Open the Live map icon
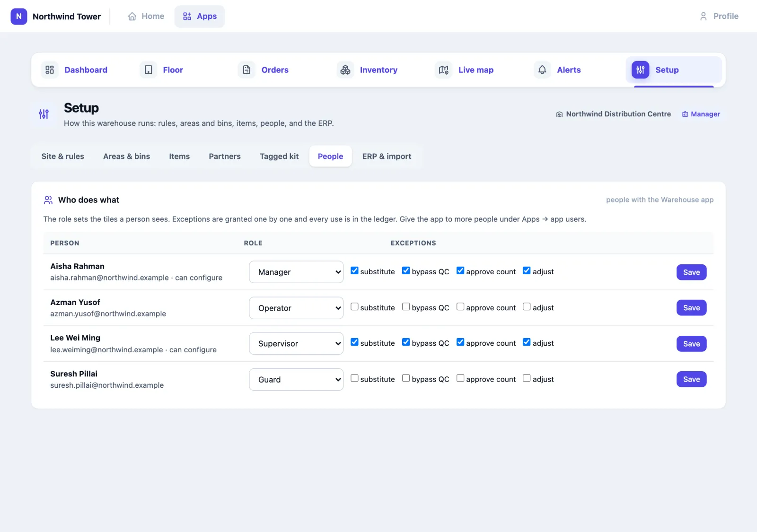This screenshot has width=757, height=532. tap(444, 70)
